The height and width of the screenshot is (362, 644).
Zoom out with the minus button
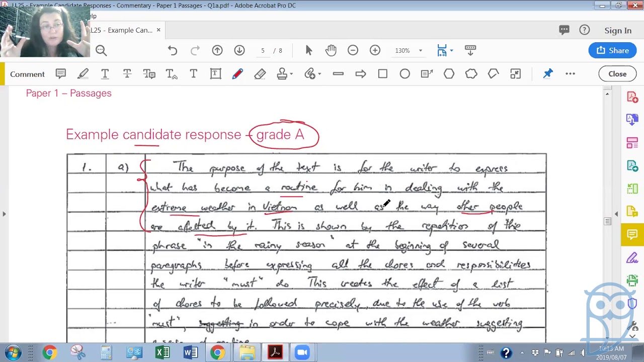click(x=353, y=50)
